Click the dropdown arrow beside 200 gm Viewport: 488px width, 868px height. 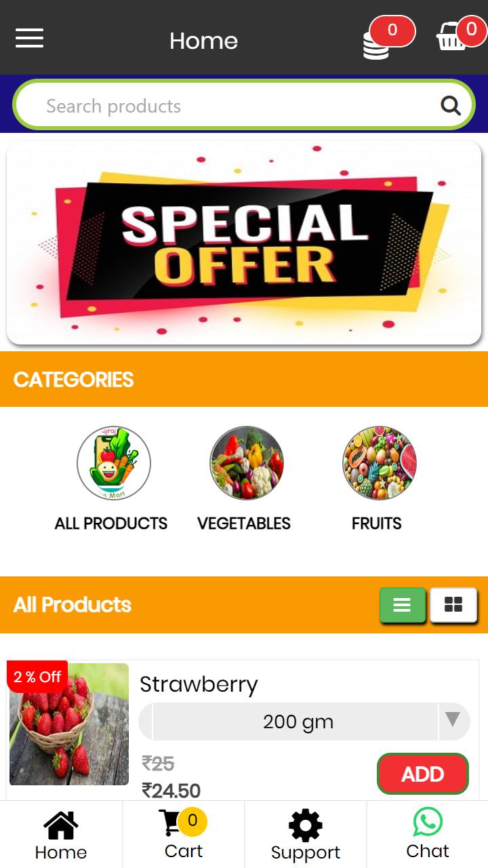[x=453, y=719]
